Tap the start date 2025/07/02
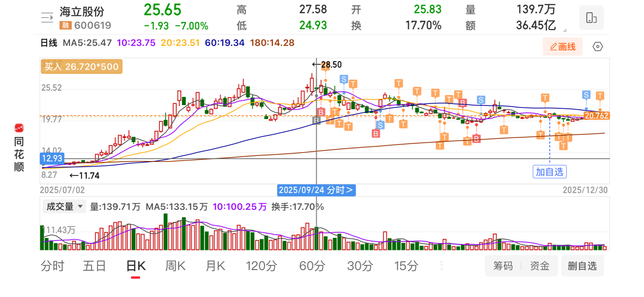This screenshot has width=644, height=297. [62, 190]
